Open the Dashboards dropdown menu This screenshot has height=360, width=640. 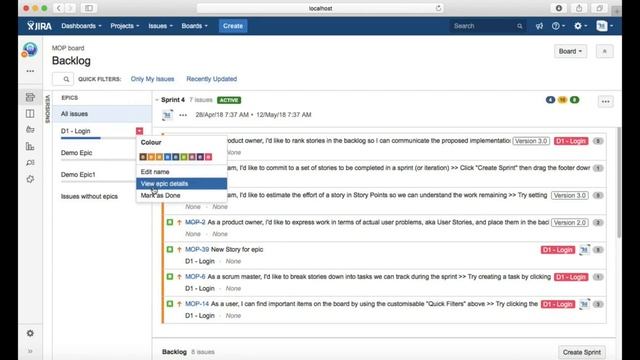click(81, 26)
